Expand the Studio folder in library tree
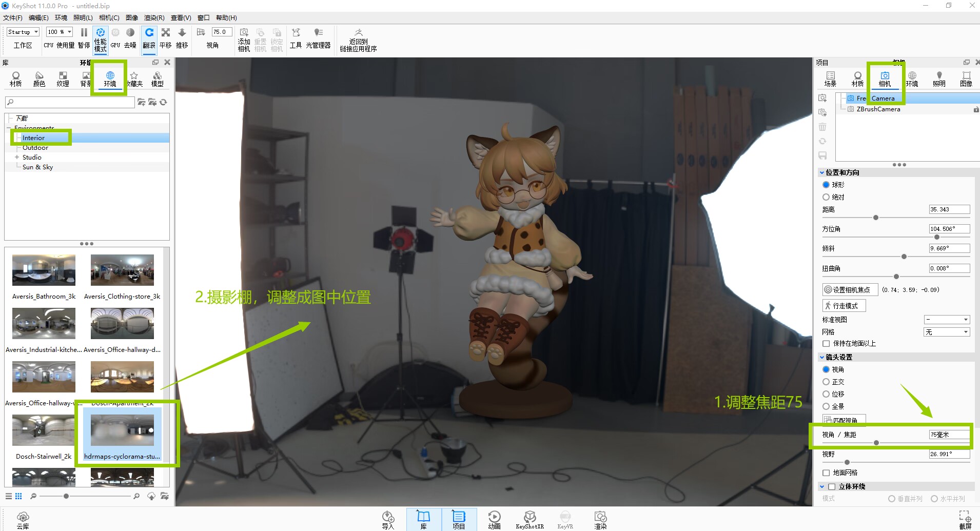Image resolution: width=980 pixels, height=531 pixels. click(17, 158)
